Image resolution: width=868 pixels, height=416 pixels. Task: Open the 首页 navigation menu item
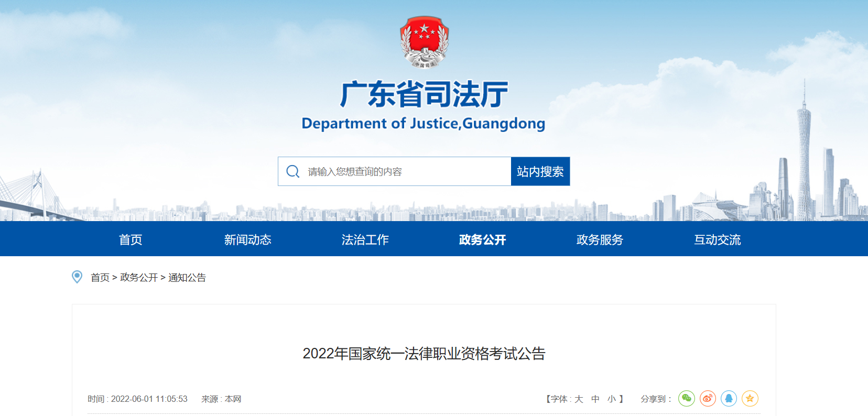click(x=131, y=239)
